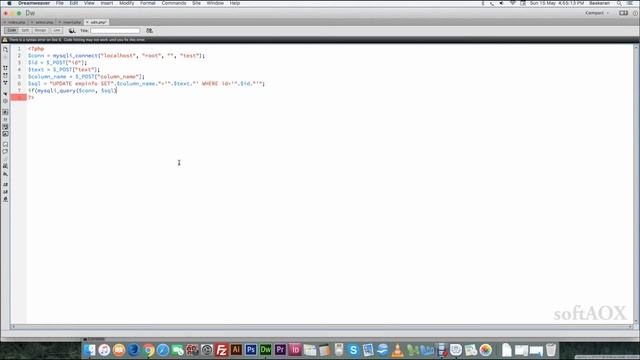This screenshot has width=640, height=360.
Task: Open the Format menu
Action: click(148, 3)
